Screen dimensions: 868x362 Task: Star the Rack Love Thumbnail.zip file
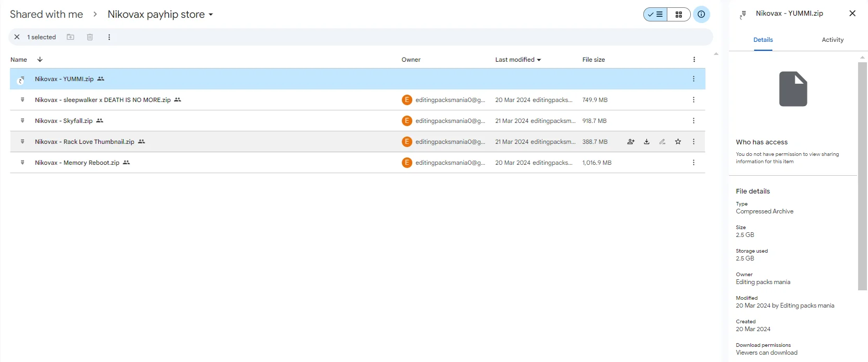coord(678,142)
